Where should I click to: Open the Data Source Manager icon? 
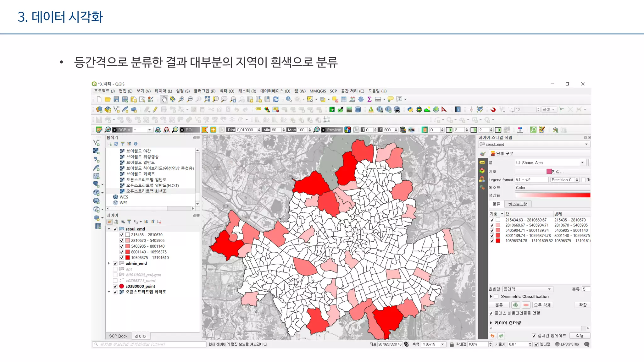(x=99, y=109)
